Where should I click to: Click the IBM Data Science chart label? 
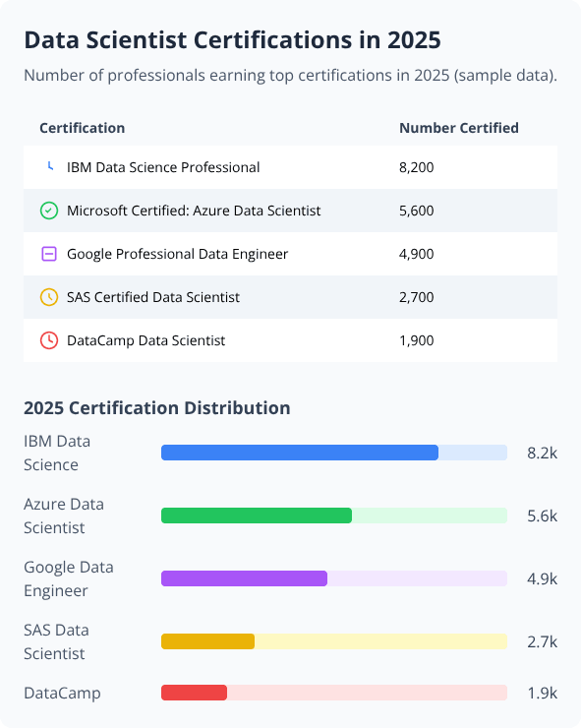click(x=57, y=453)
